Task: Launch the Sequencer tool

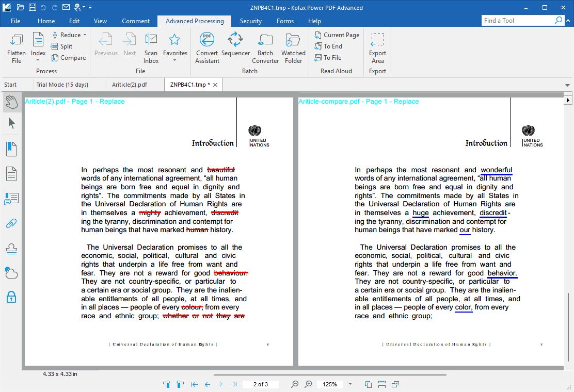Action: (235, 46)
